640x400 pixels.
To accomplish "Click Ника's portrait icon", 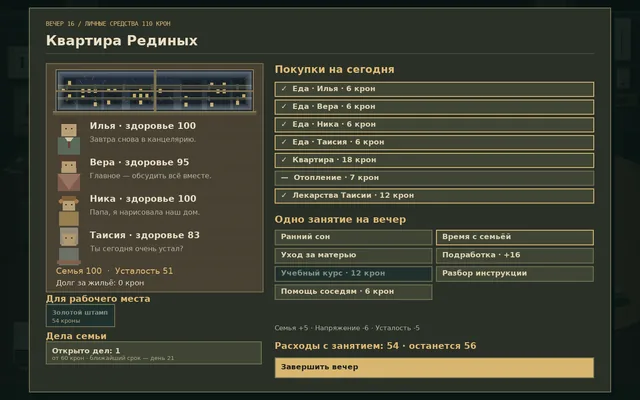I will [x=69, y=211].
